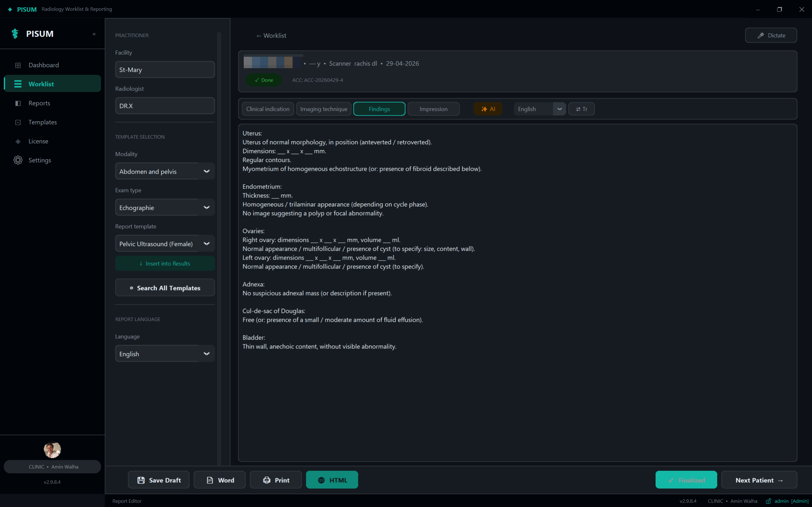Open Settings via the gear icon
This screenshot has height=507, width=812.
18,160
